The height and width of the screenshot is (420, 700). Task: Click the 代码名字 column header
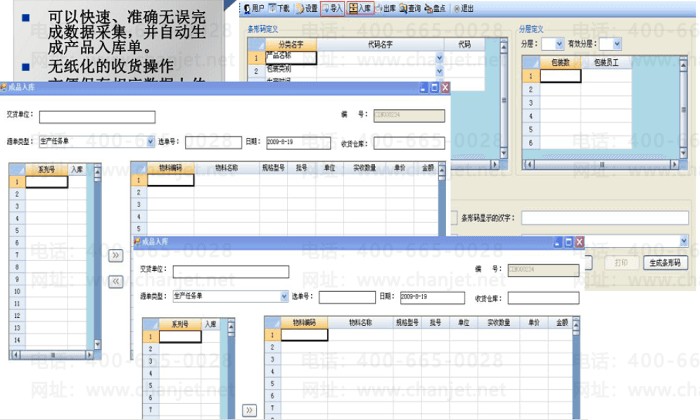[380, 44]
